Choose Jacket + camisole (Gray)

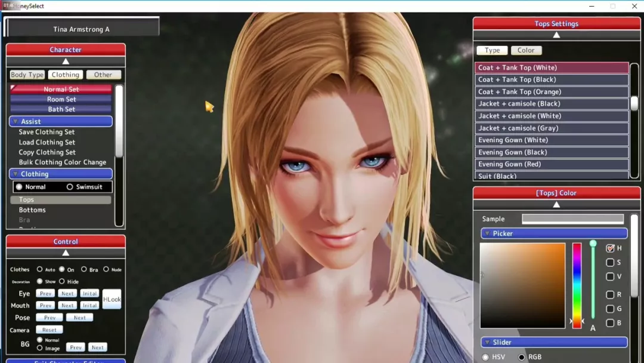552,128
